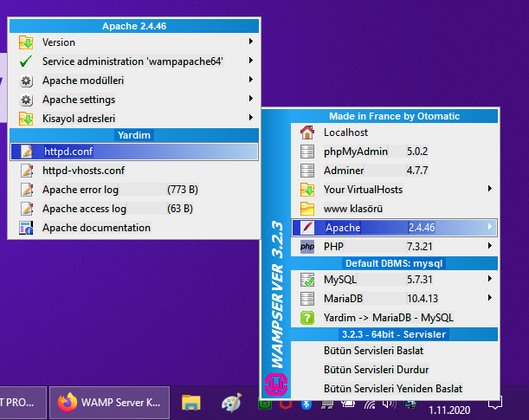Click the MariaDB database icon
Viewport: 529px width, 420px height.
pyautogui.click(x=307, y=299)
